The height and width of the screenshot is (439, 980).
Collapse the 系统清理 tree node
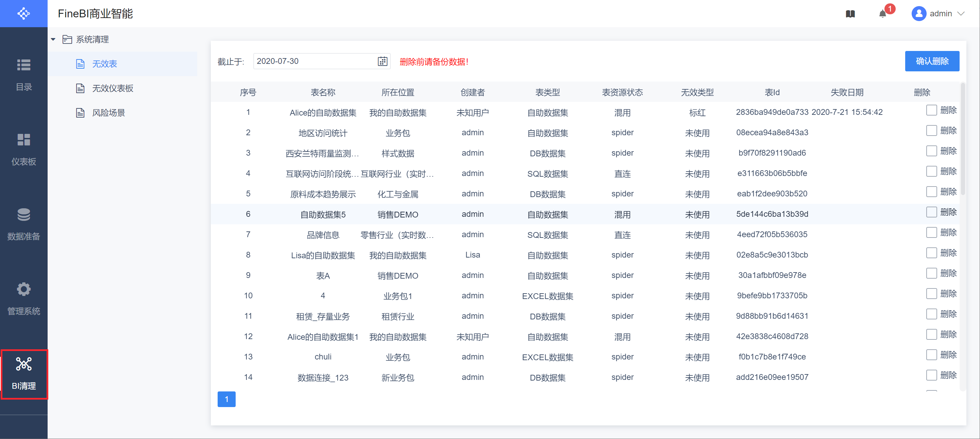[x=53, y=39]
